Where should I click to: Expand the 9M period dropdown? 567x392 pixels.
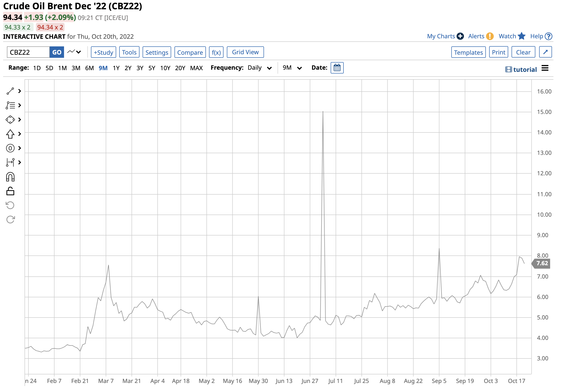click(x=292, y=68)
